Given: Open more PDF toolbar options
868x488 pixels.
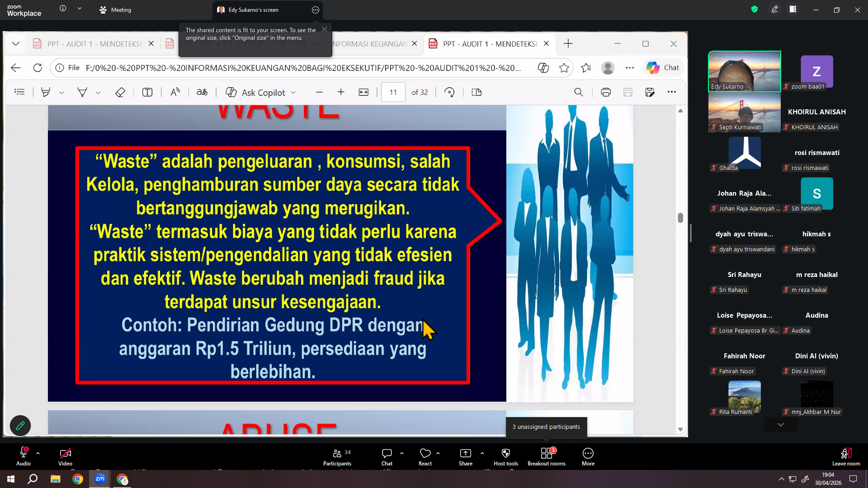Looking at the screenshot, I should (x=672, y=92).
